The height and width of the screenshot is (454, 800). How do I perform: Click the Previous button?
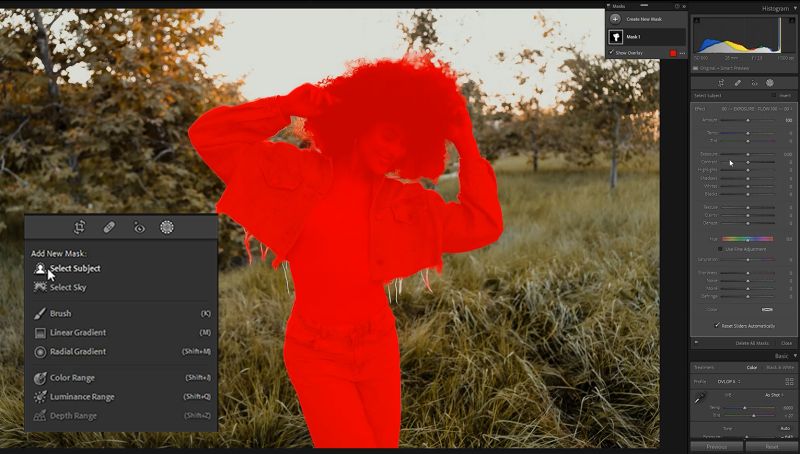(716, 447)
